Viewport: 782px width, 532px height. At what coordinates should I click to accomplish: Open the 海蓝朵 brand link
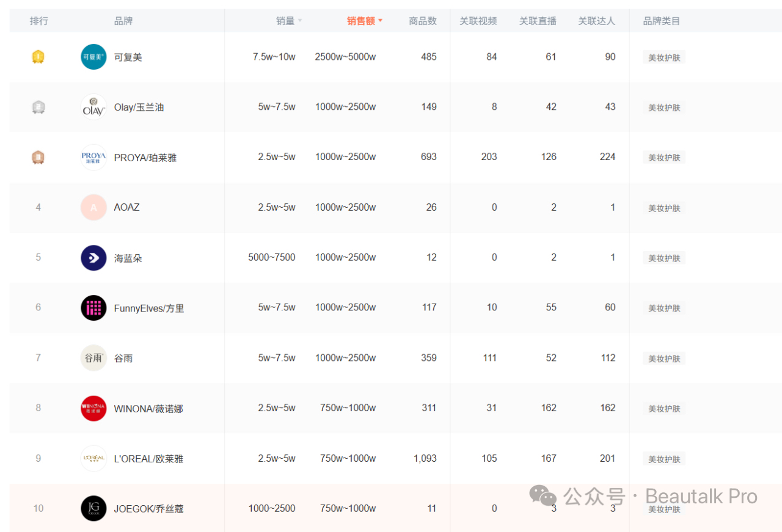click(128, 258)
